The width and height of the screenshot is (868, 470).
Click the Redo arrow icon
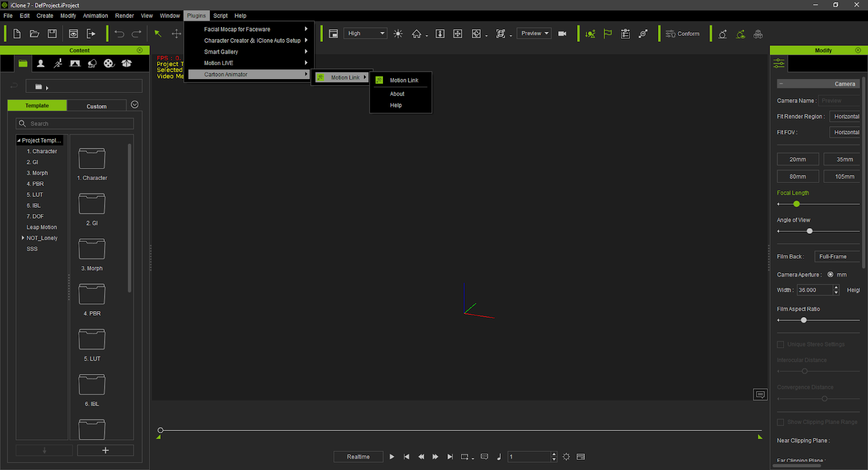coord(137,34)
